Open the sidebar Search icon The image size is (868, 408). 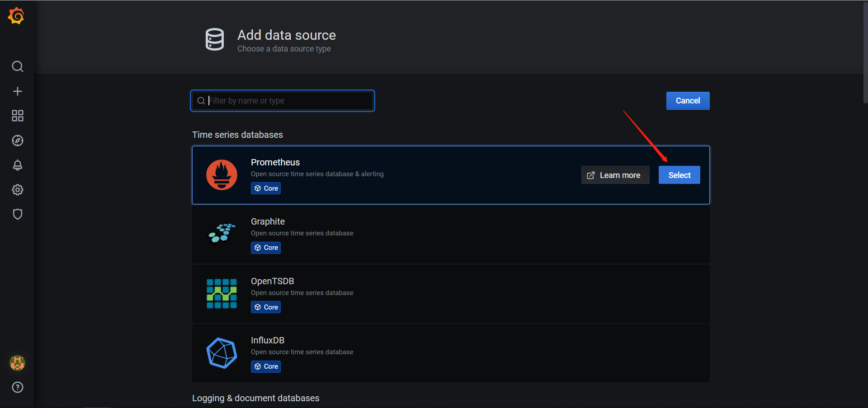(17, 66)
